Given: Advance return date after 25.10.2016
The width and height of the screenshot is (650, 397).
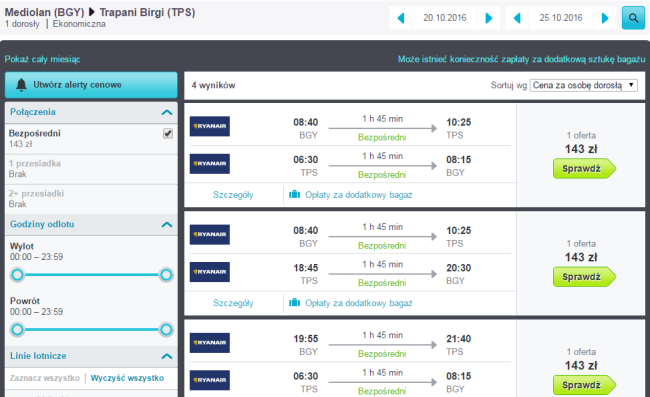Looking at the screenshot, I should 605,18.
